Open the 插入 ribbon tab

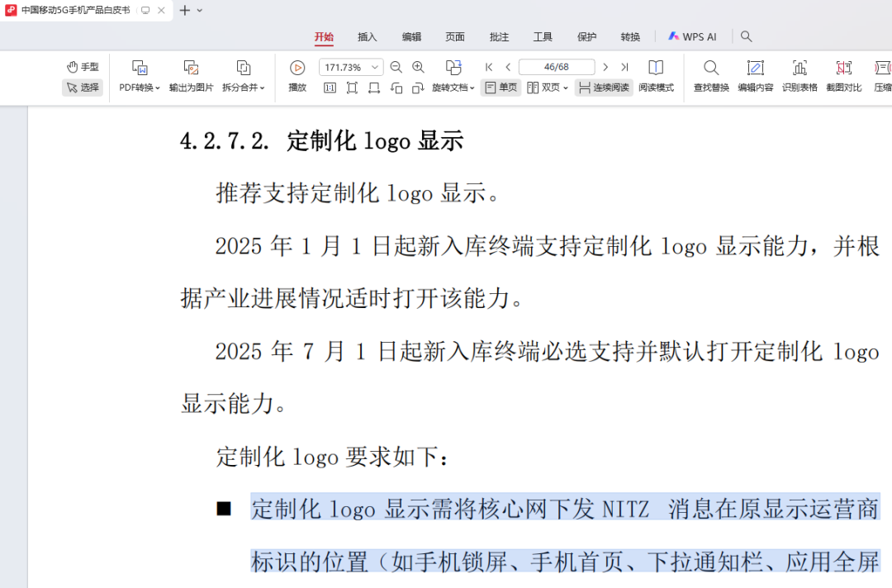click(x=367, y=37)
